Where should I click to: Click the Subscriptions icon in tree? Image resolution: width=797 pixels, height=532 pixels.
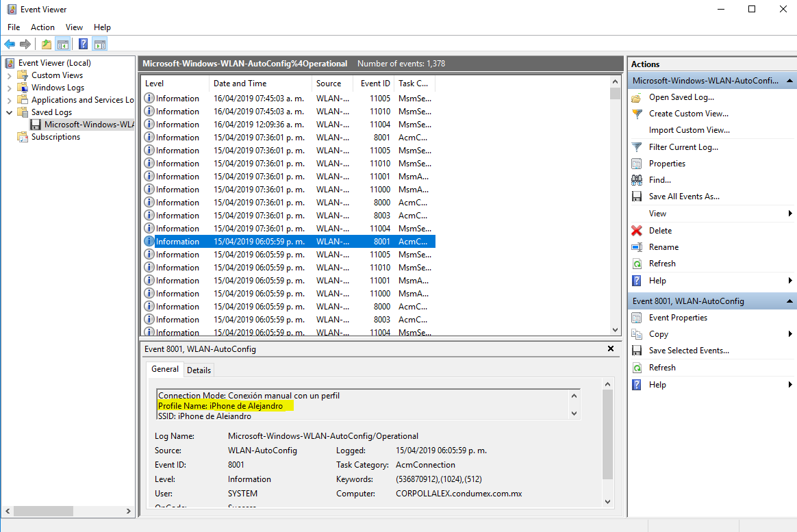(23, 137)
